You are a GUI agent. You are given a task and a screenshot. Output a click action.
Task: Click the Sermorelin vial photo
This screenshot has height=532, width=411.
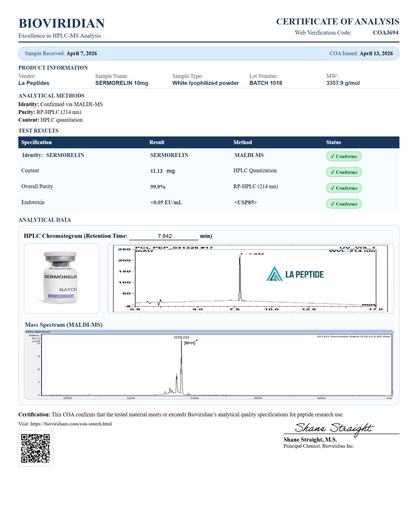click(x=61, y=278)
